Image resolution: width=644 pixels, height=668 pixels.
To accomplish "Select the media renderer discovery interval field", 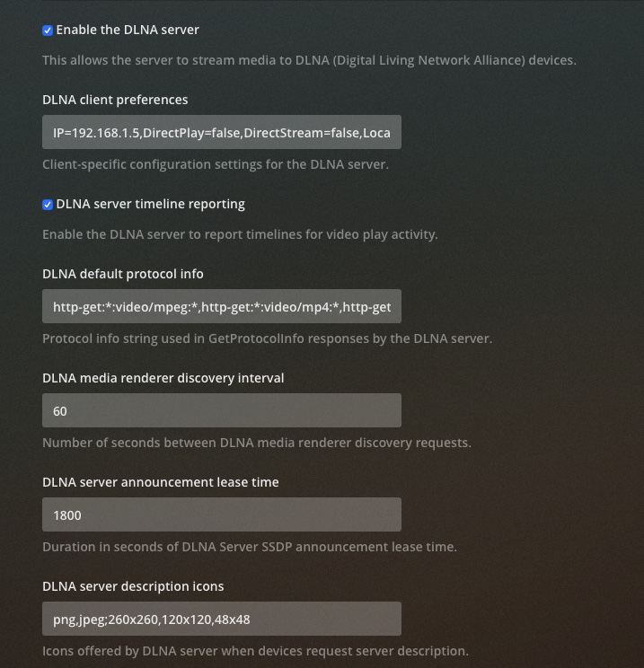I will point(221,411).
